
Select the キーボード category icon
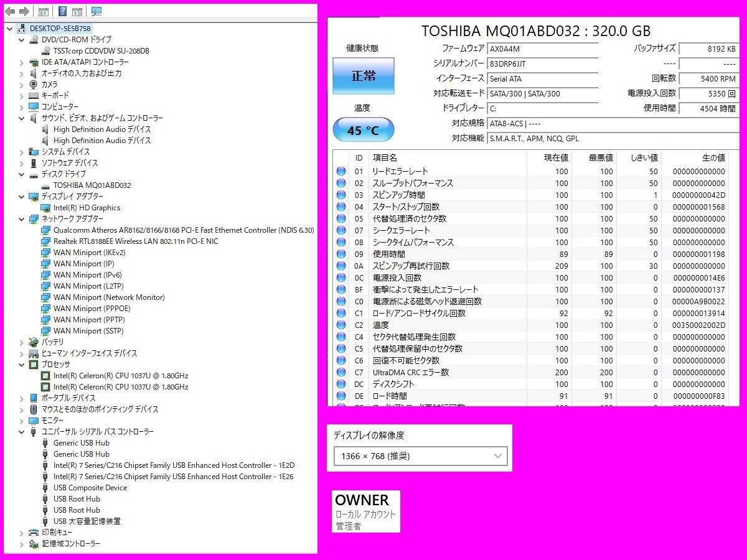tap(34, 95)
